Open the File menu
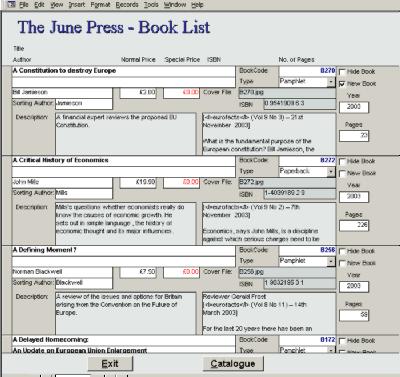The height and width of the screenshot is (377, 400). tap(24, 5)
